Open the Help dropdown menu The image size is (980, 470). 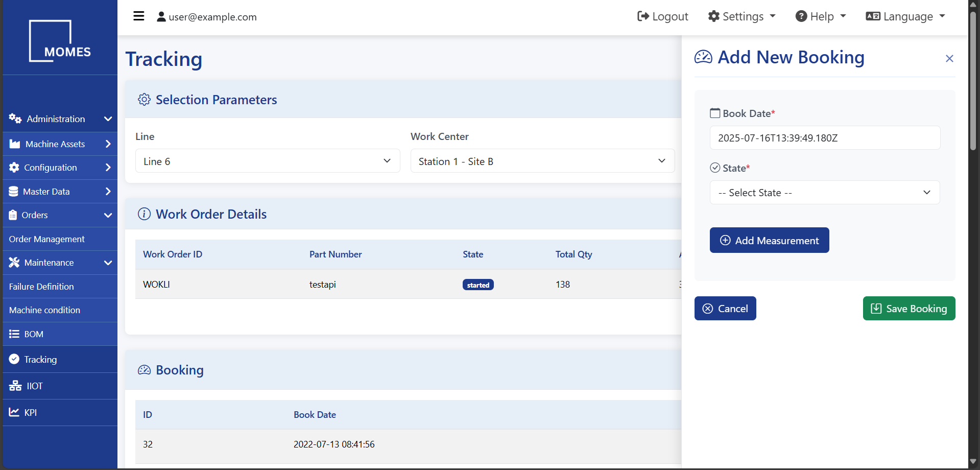pos(821,16)
